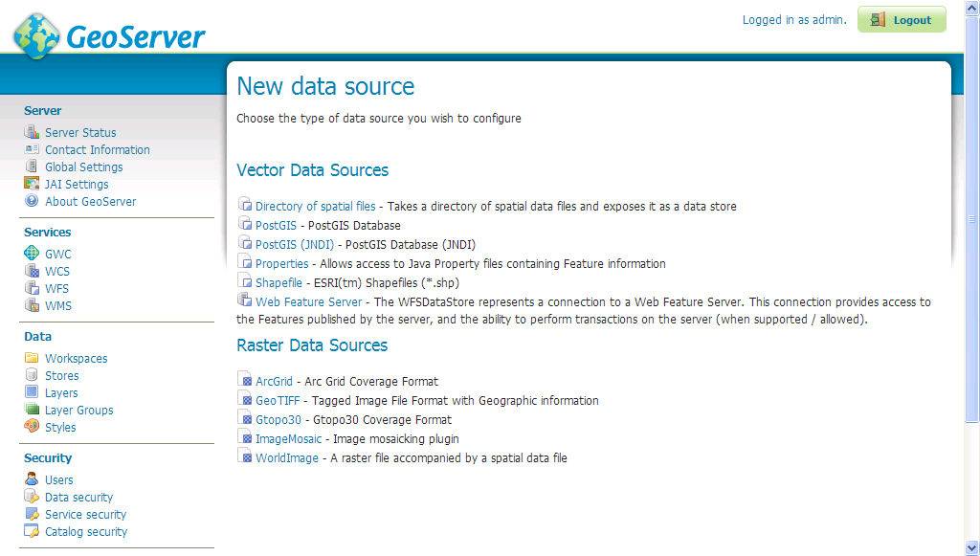This screenshot has height=556, width=980.
Task: Click the GeoTIFF raster source icon
Action: (x=245, y=400)
